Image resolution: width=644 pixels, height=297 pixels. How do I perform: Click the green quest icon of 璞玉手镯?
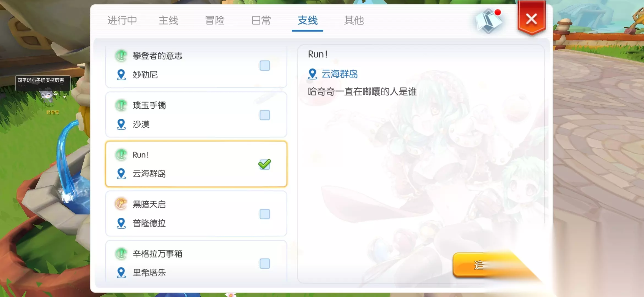[x=121, y=105]
